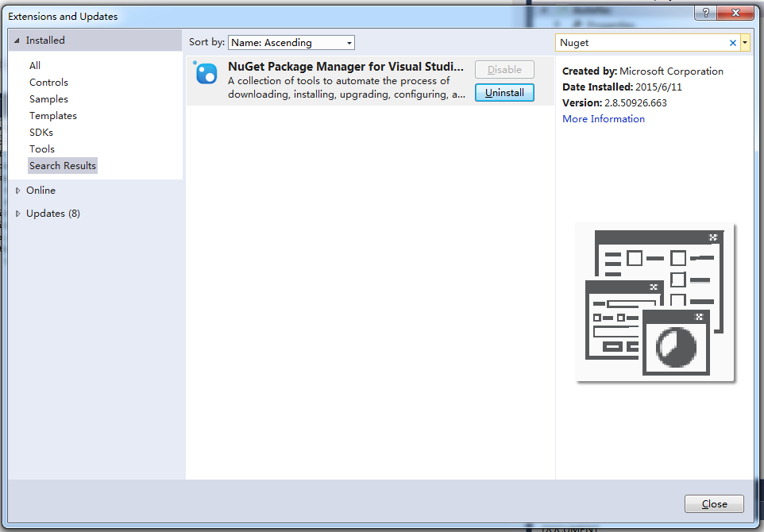Collapse the Installed section
This screenshot has width=764, height=532.
click(x=17, y=40)
